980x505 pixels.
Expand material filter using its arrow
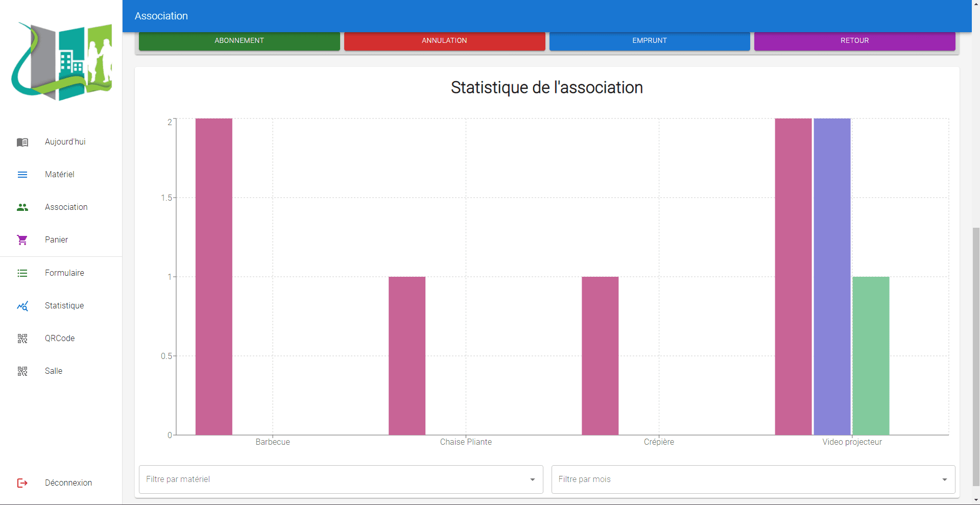(532, 479)
